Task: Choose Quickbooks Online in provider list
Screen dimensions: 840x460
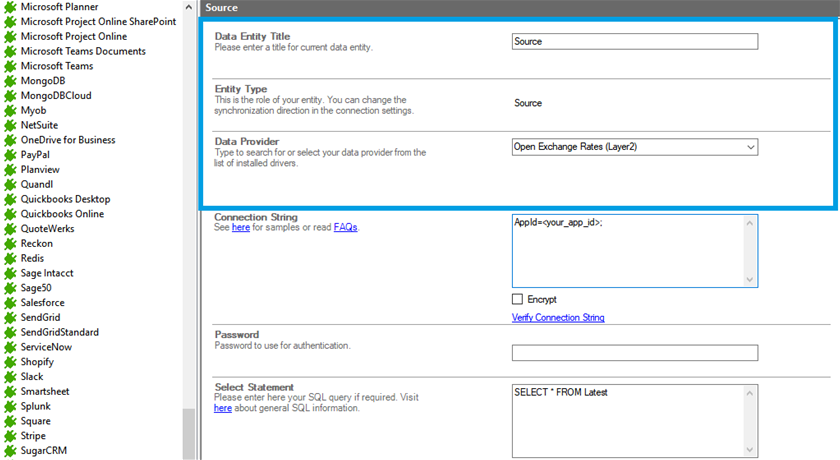Action: click(x=62, y=214)
